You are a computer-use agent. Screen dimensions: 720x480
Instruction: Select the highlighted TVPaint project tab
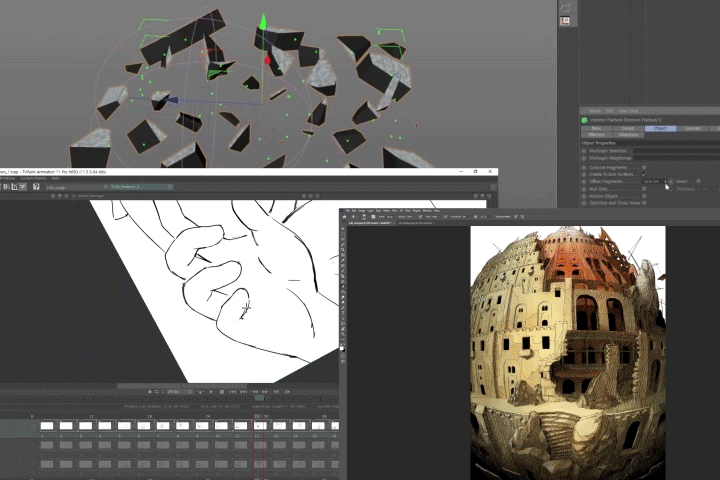pyautogui.click(x=141, y=186)
